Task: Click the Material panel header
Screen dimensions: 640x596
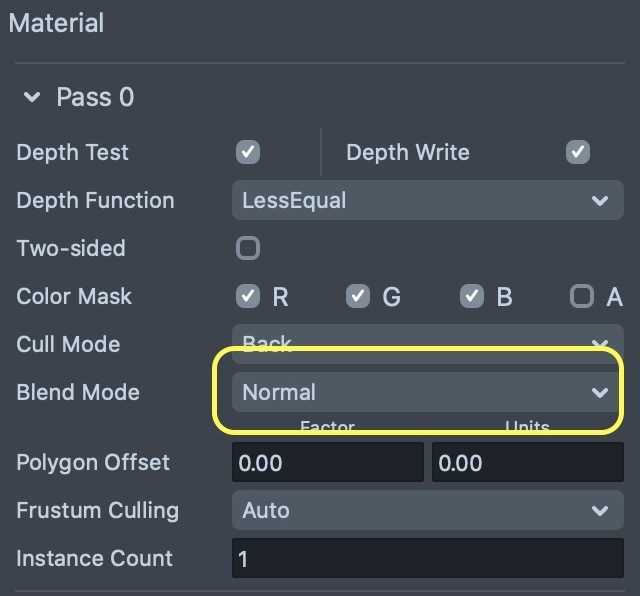Action: coord(56,22)
